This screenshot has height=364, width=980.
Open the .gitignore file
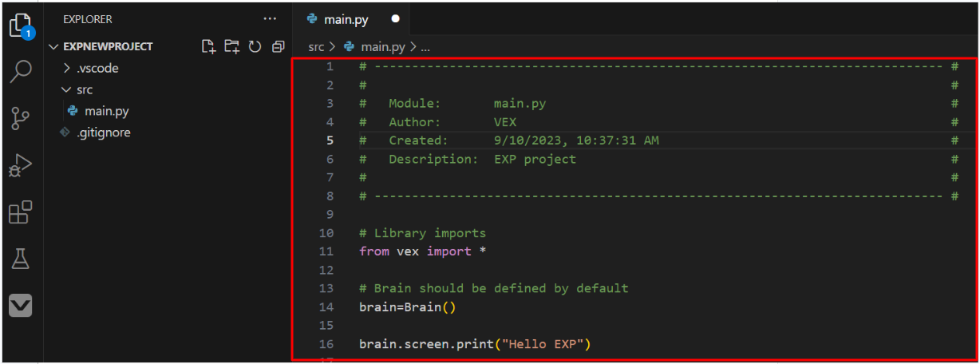(103, 133)
